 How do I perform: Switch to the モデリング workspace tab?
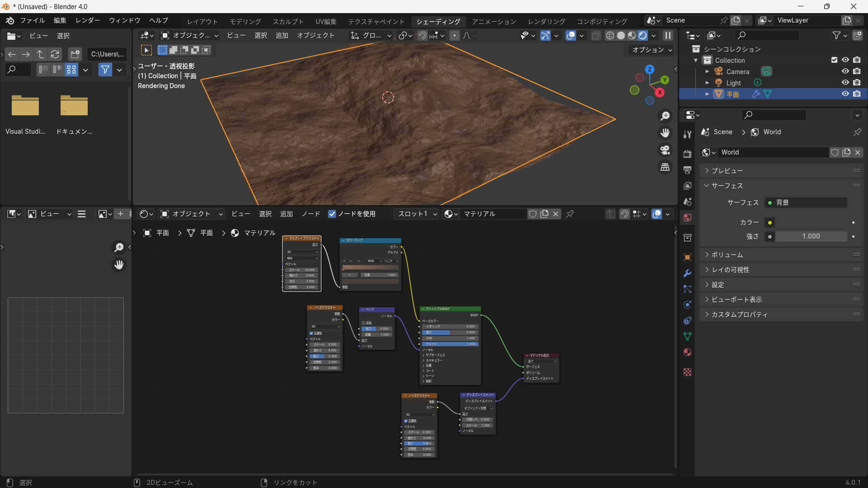click(x=245, y=21)
